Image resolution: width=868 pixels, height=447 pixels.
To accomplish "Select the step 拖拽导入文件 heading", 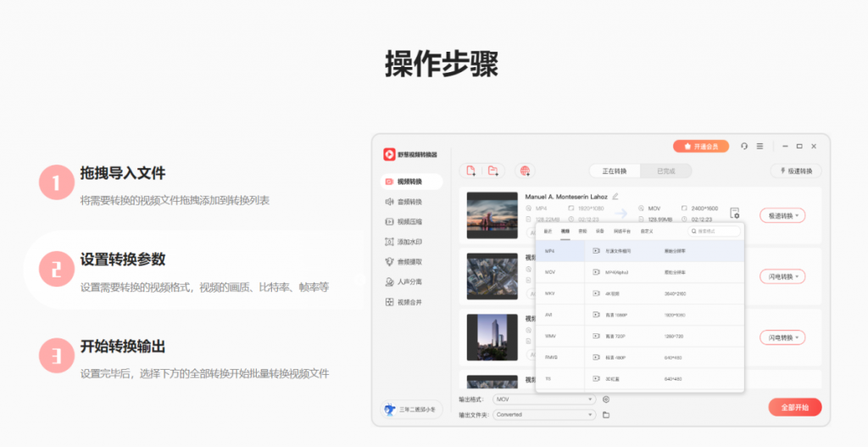I will 123,173.
